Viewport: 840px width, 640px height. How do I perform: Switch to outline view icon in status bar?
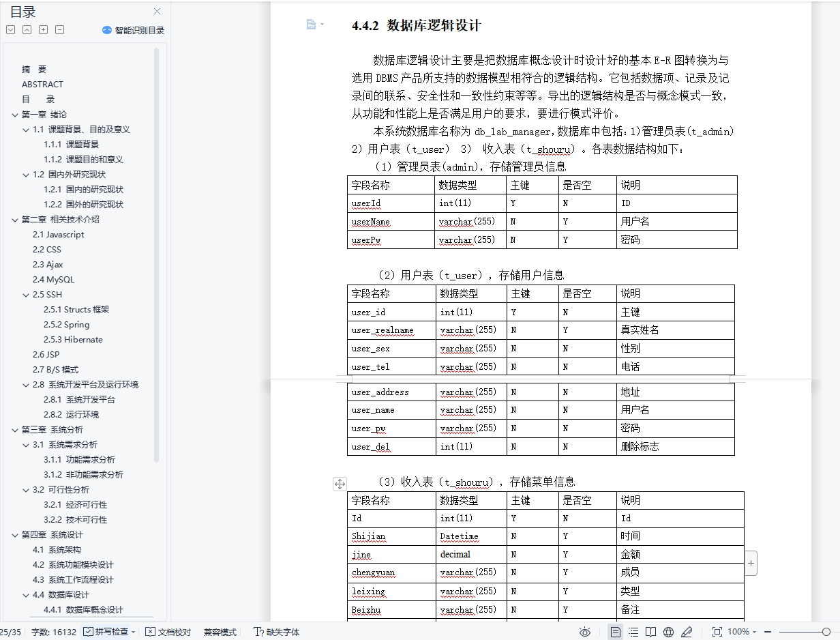633,632
